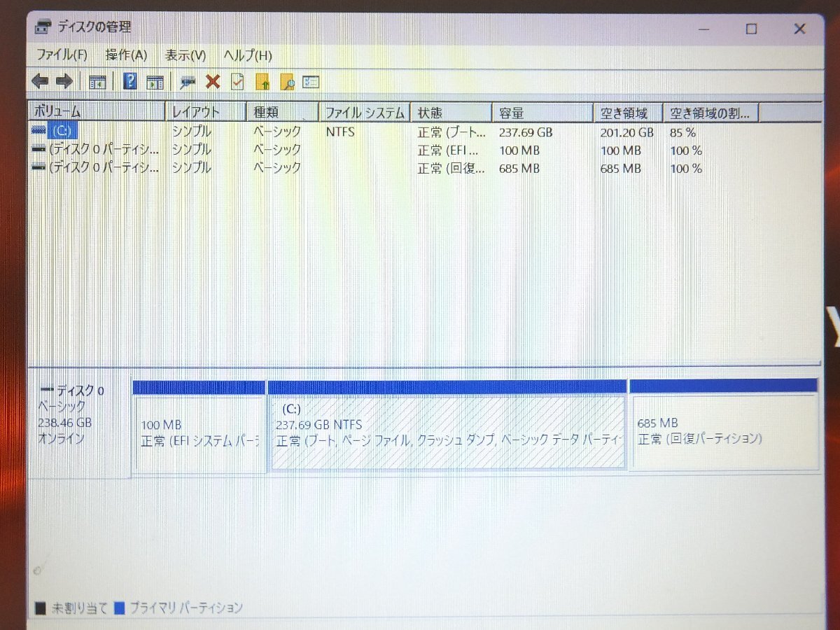Click the Back arrow toolbar icon
840x630 pixels.
40,82
